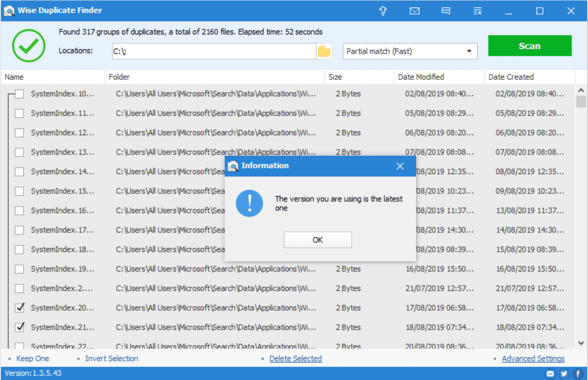Close the Information dialog with X
The image size is (588, 380).
400,166
